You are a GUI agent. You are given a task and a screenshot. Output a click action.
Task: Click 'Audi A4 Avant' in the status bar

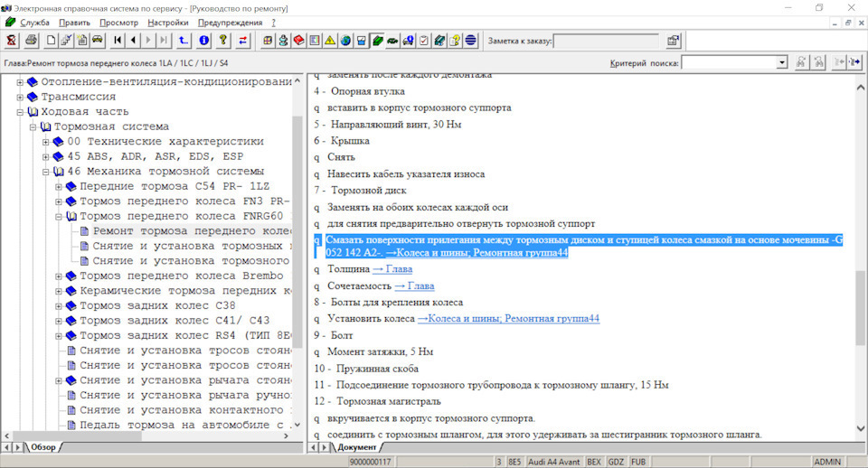553,462
